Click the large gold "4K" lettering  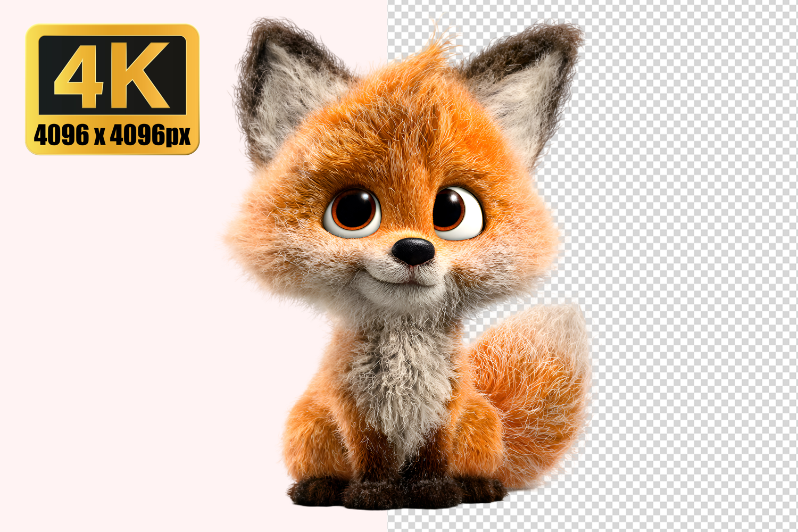click(x=112, y=74)
